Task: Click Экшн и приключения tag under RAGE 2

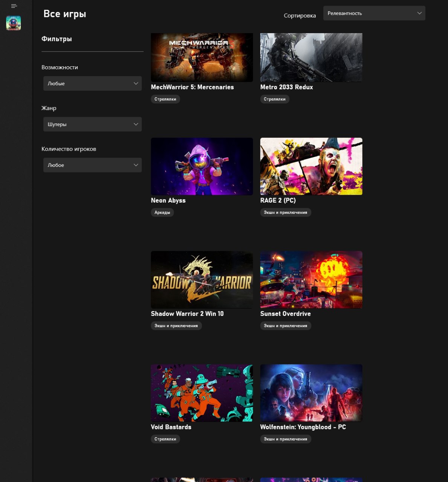Action: click(x=286, y=212)
